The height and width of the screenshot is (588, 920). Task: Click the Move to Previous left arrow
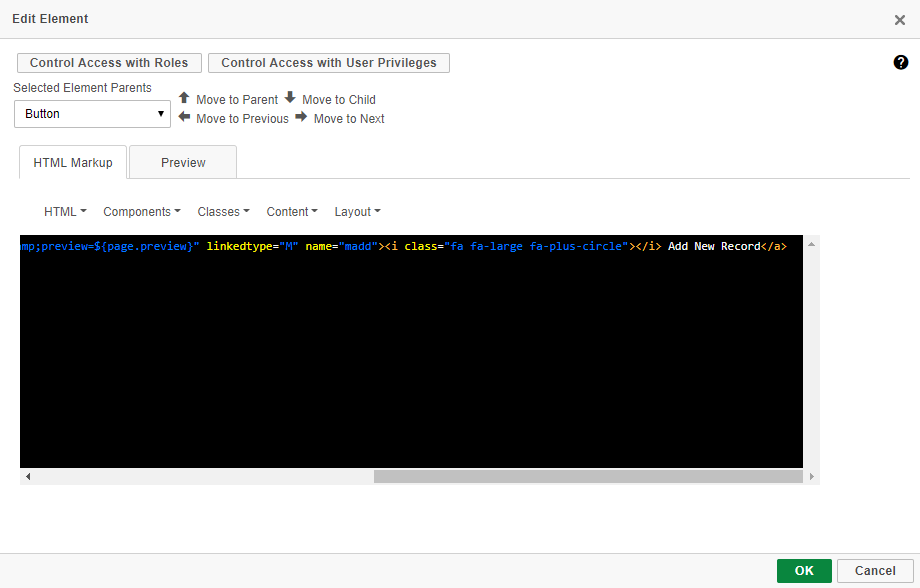(x=184, y=117)
